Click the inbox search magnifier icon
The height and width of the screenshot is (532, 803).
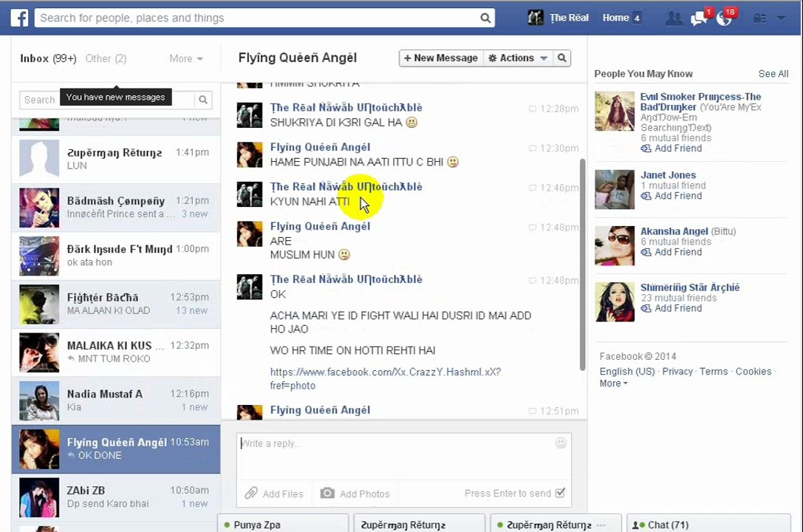click(x=203, y=99)
